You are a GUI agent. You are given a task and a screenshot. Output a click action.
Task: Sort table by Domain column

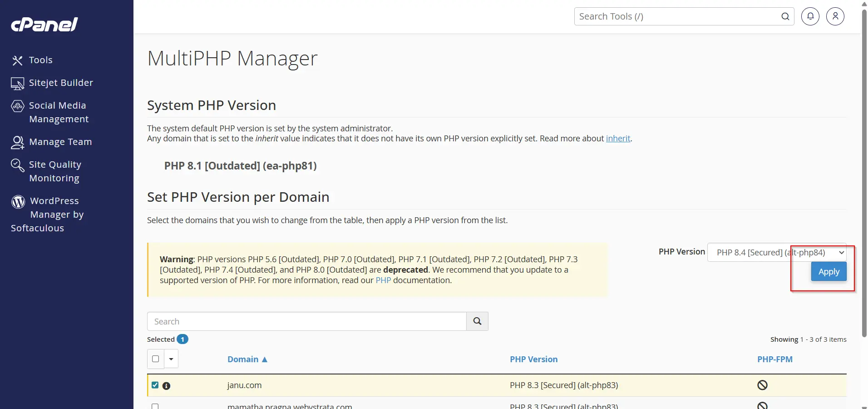[x=247, y=359]
